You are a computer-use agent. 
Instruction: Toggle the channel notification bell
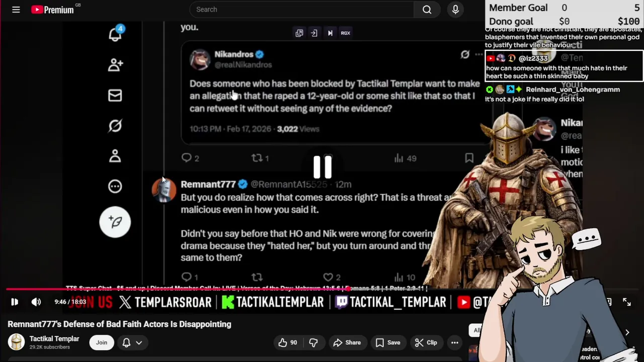(x=126, y=342)
